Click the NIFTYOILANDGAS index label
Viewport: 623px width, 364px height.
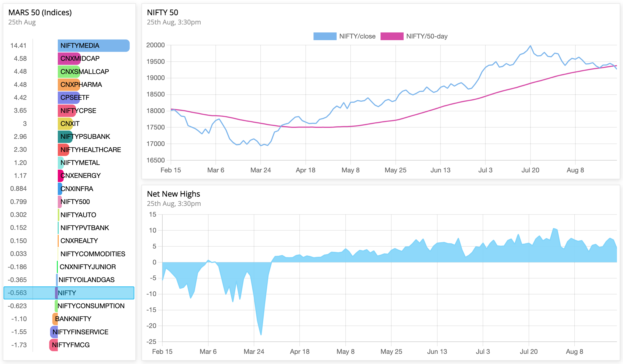[x=86, y=280]
